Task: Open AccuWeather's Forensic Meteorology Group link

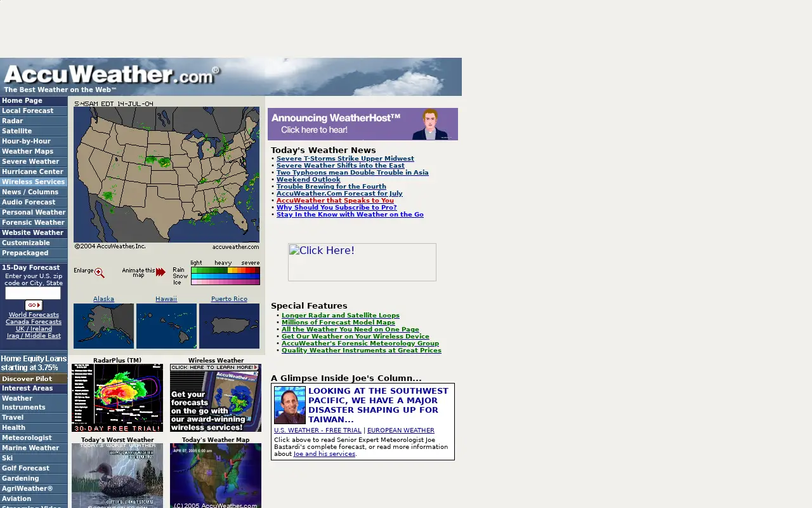Action: click(x=360, y=344)
